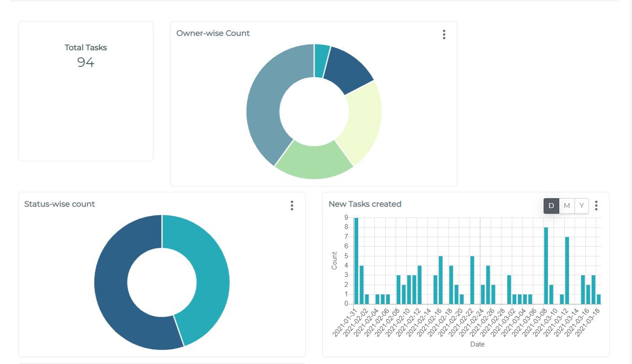Switch the chart to yearly (Y) view
This screenshot has height=364, width=632.
(x=582, y=206)
